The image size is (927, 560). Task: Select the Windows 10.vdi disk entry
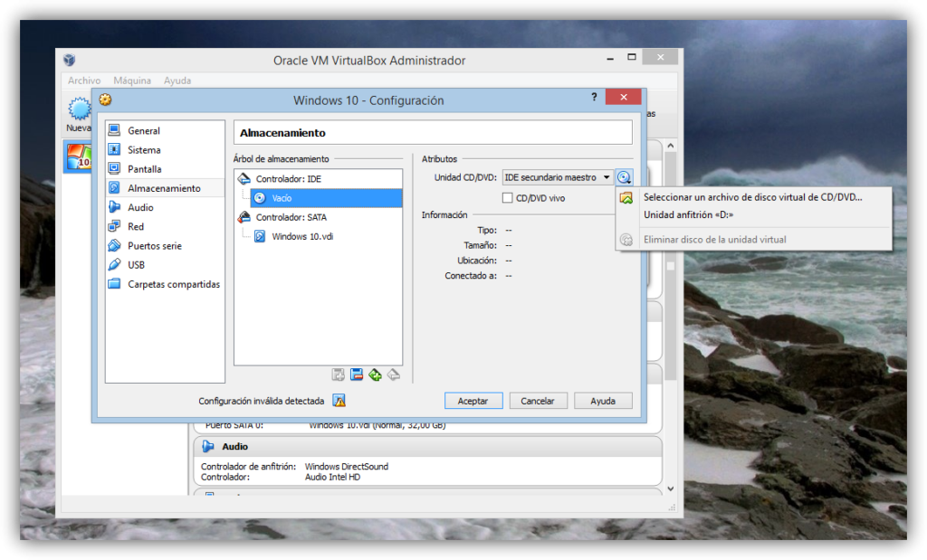click(303, 236)
